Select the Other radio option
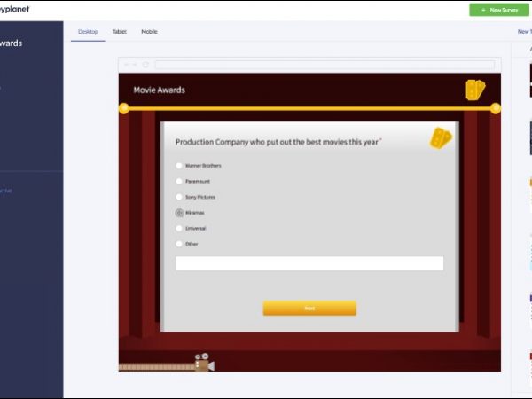 [x=179, y=244]
